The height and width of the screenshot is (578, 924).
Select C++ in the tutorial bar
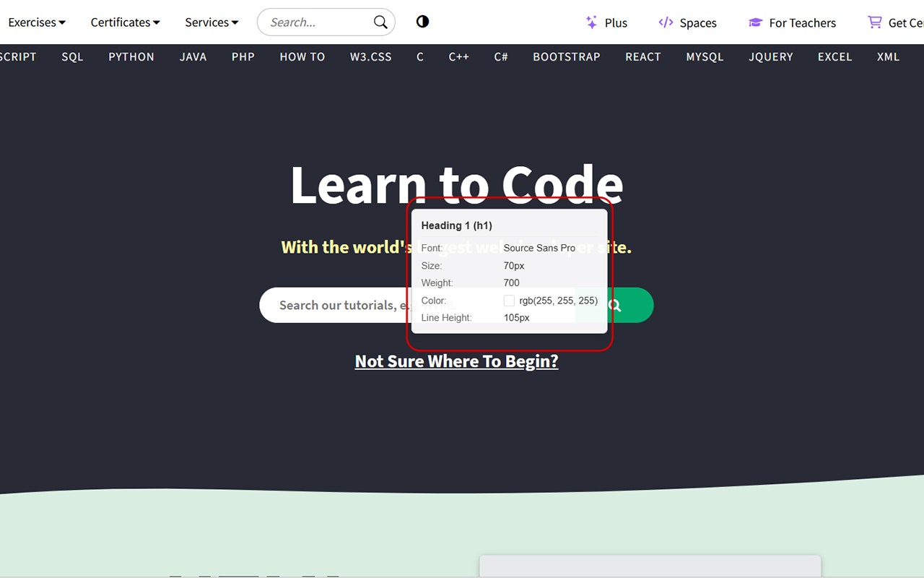point(459,56)
